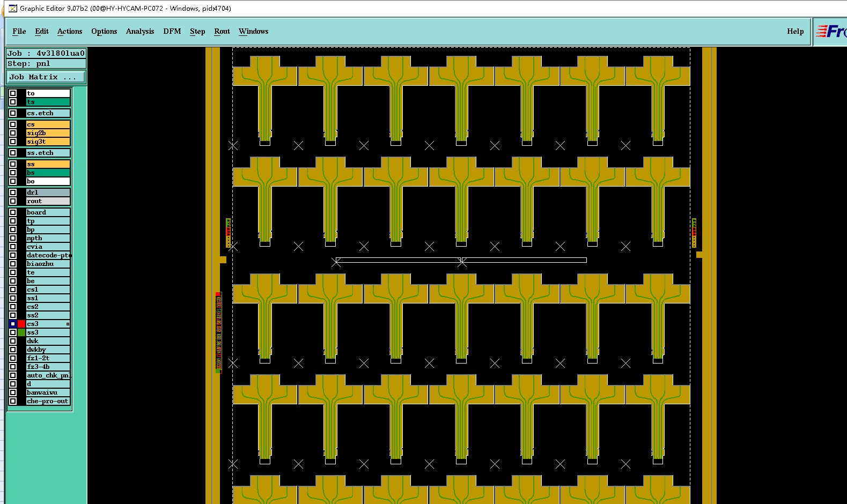847x504 pixels.
Task: Select the fz3-4b layer name
Action: click(48, 367)
